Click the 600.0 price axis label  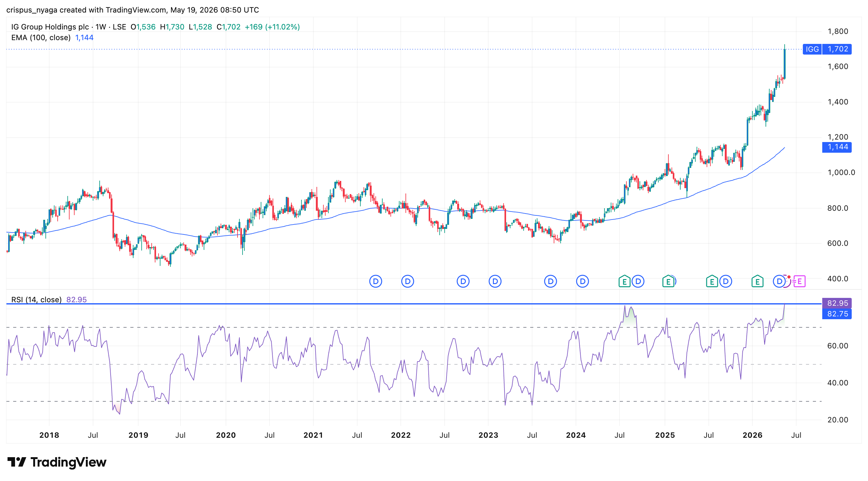point(838,243)
